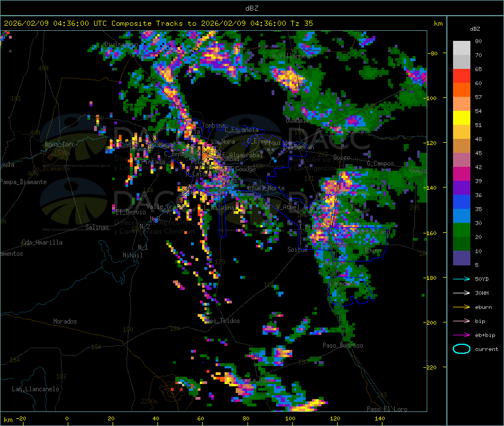504x426 pixels.
Task: Click the 'current' legend label
Action: point(487,349)
